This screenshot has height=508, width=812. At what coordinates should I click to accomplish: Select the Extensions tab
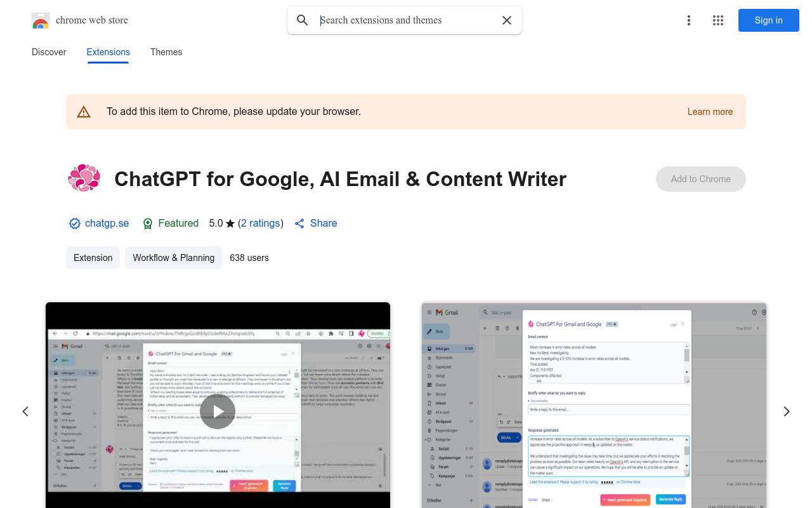tap(108, 52)
